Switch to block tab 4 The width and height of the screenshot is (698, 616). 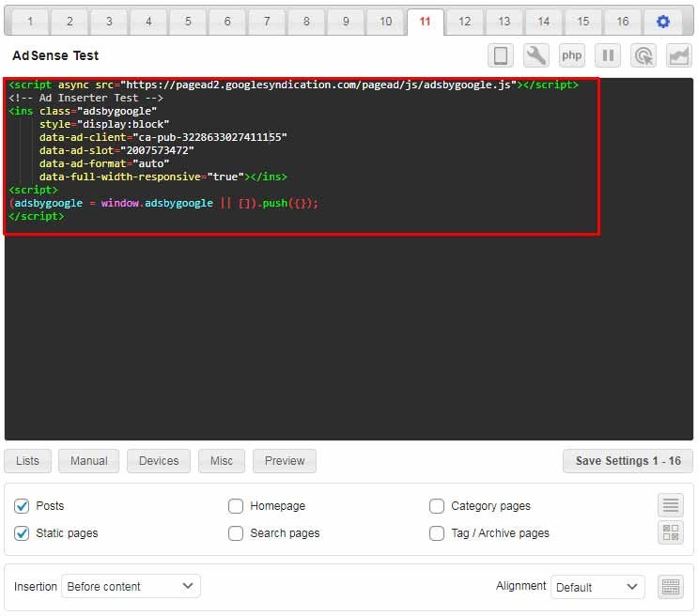[148, 22]
